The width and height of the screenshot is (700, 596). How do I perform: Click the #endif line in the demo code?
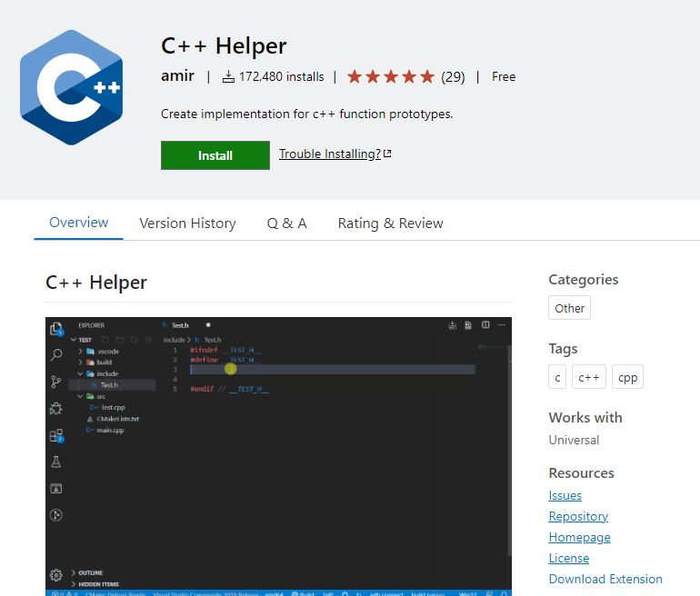pyautogui.click(x=229, y=389)
